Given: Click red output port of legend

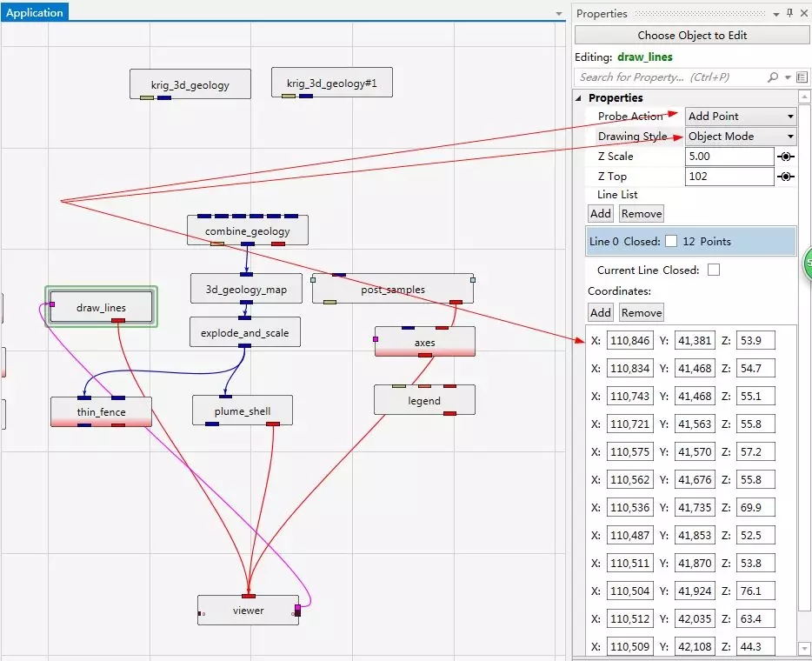Looking at the screenshot, I should tap(450, 413).
